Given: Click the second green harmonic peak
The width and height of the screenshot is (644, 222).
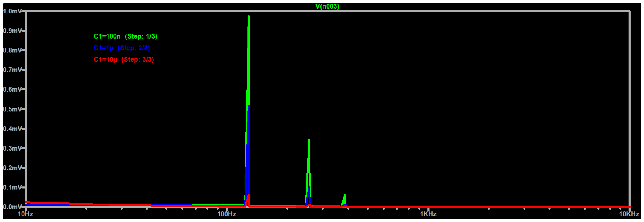Looking at the screenshot, I should pyautogui.click(x=309, y=140).
